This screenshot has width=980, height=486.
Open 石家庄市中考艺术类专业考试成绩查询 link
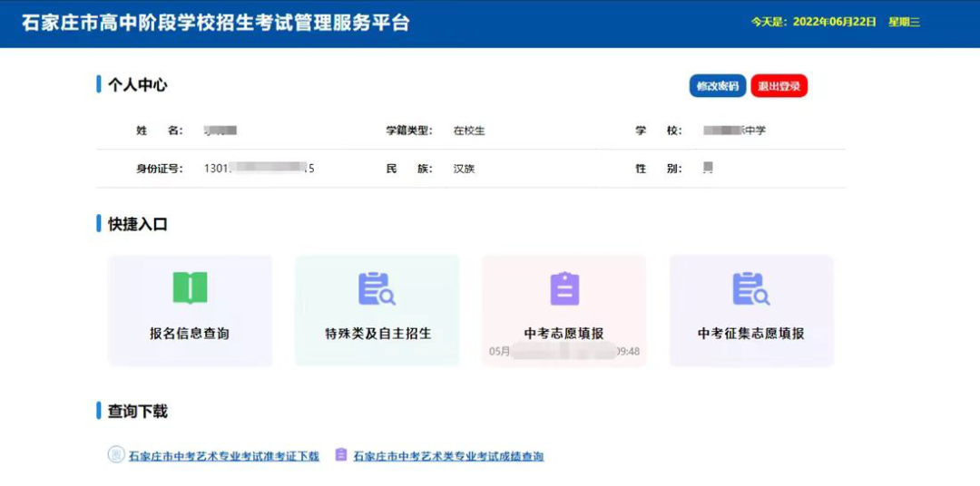(x=448, y=456)
